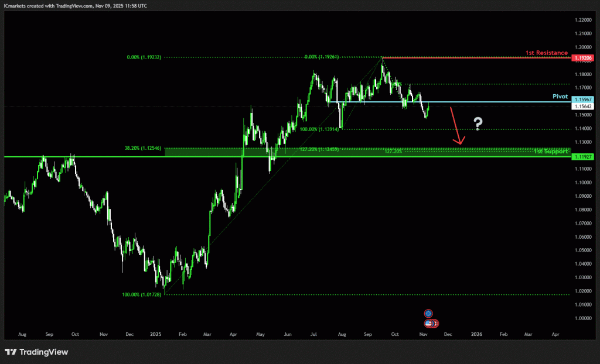The height and width of the screenshot is (364, 600).
Task: Select the 127.20% (1.12459) Fibonacci label
Action: point(319,149)
